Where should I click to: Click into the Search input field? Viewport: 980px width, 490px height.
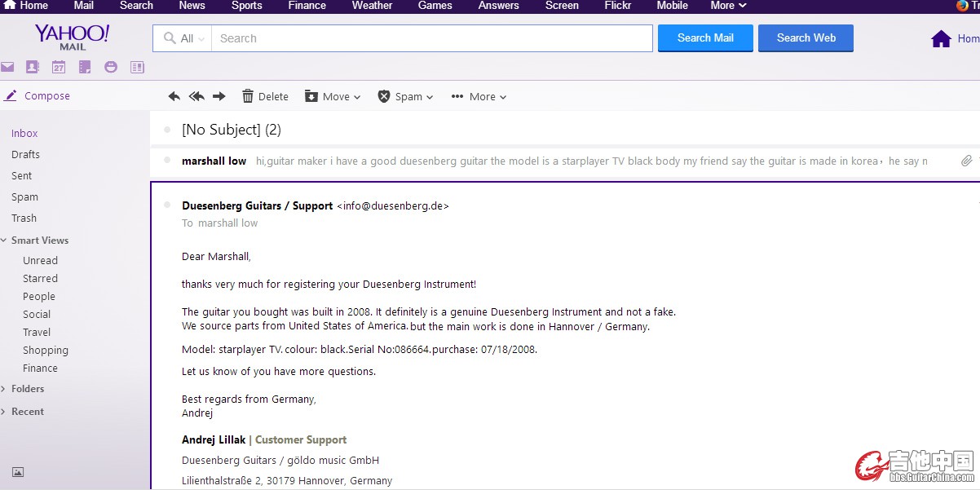point(432,38)
